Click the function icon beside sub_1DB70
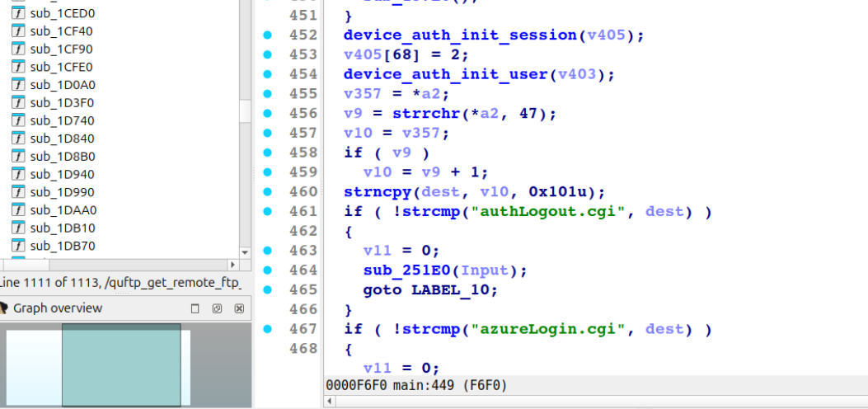Screen dimensions: 868x409 [18, 246]
